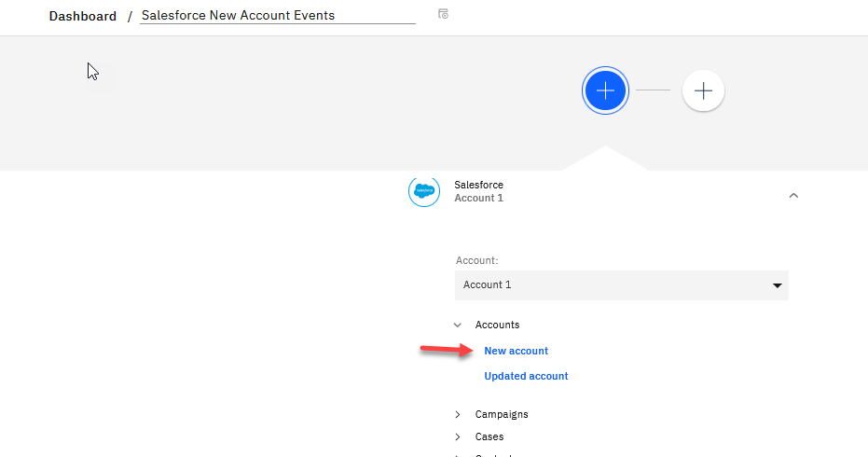This screenshot has width=868, height=457.
Task: Click the icon beside the flow name
Action: (443, 14)
